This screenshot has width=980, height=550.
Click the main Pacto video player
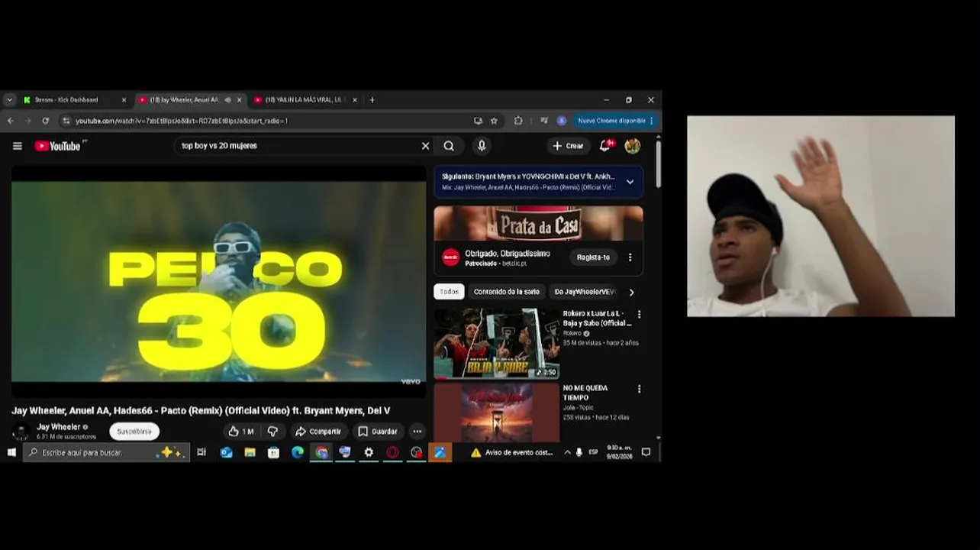[x=219, y=281]
